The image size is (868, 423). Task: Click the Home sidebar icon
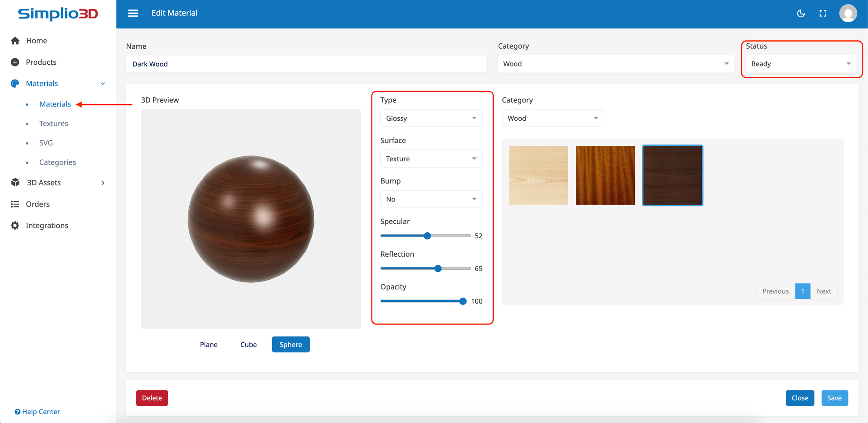pos(15,40)
